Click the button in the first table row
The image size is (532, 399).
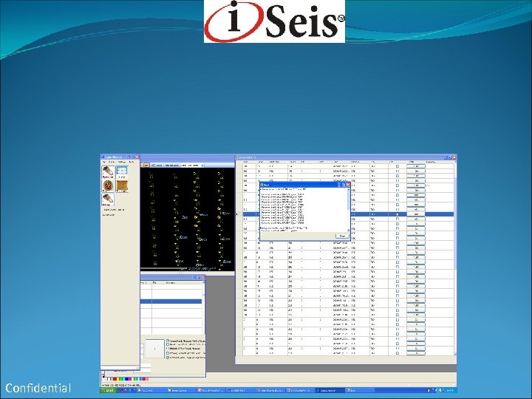[416, 166]
